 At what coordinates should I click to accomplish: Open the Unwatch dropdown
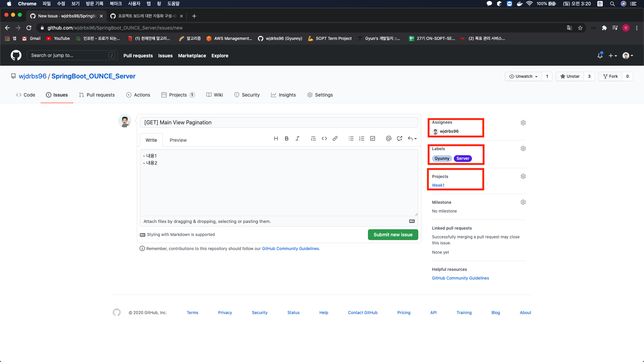point(523,76)
